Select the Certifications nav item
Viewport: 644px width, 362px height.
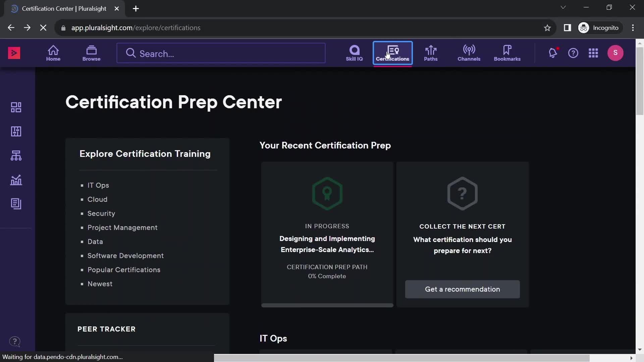(392, 53)
